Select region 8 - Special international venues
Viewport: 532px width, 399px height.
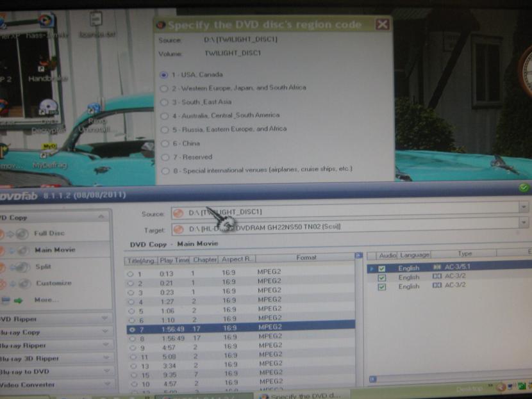165,171
